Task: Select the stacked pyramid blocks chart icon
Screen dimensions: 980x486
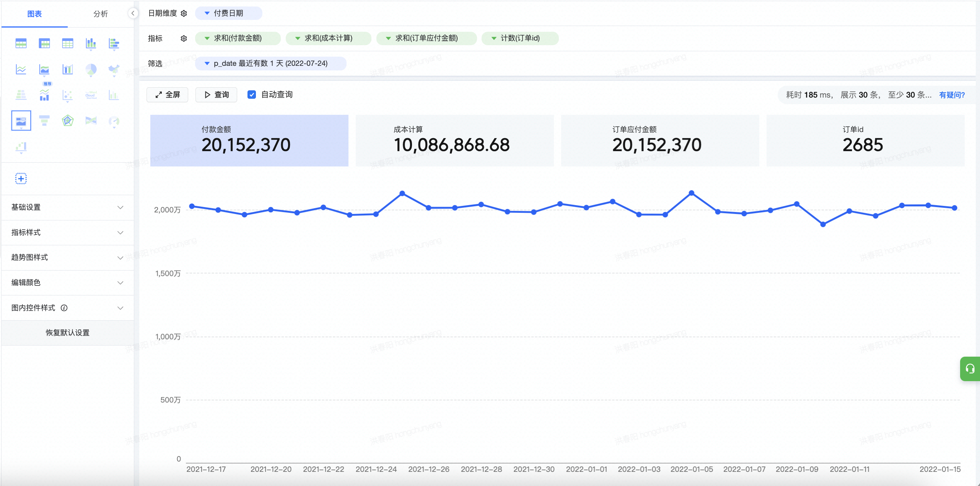Action: click(21, 95)
